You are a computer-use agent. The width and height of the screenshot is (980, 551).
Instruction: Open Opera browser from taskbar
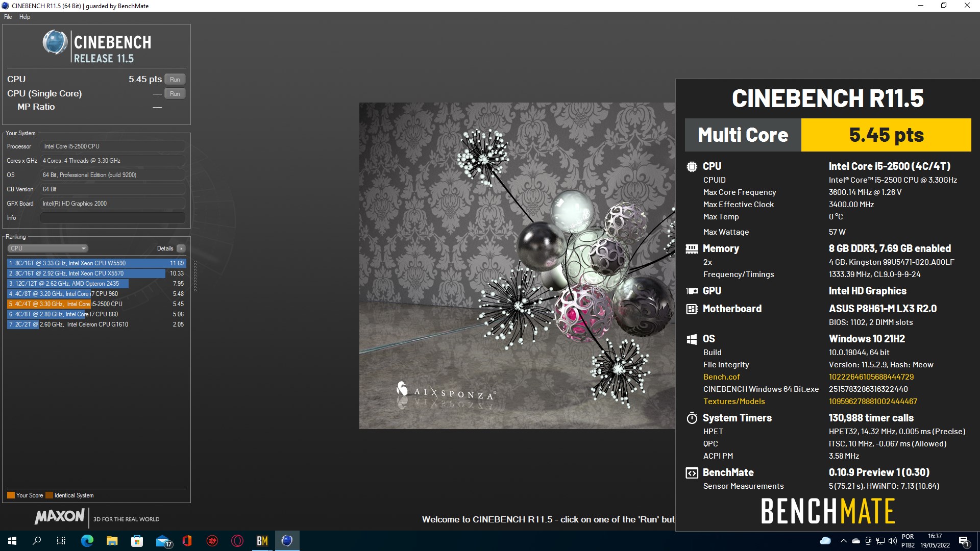pyautogui.click(x=237, y=541)
